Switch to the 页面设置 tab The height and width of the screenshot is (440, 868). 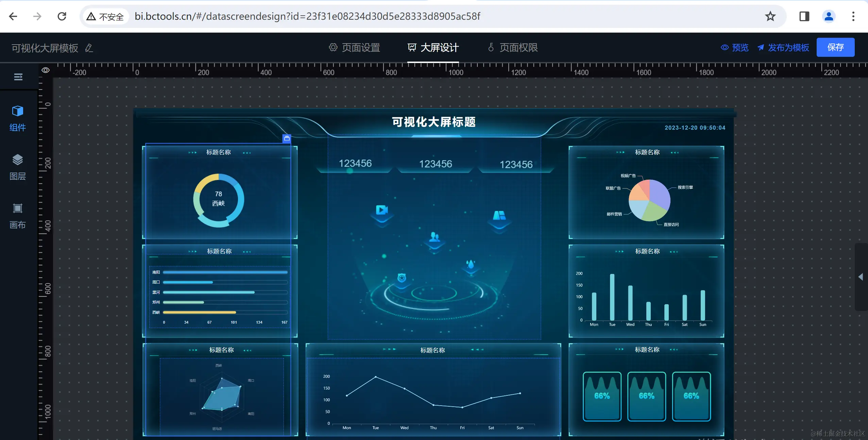click(x=355, y=48)
